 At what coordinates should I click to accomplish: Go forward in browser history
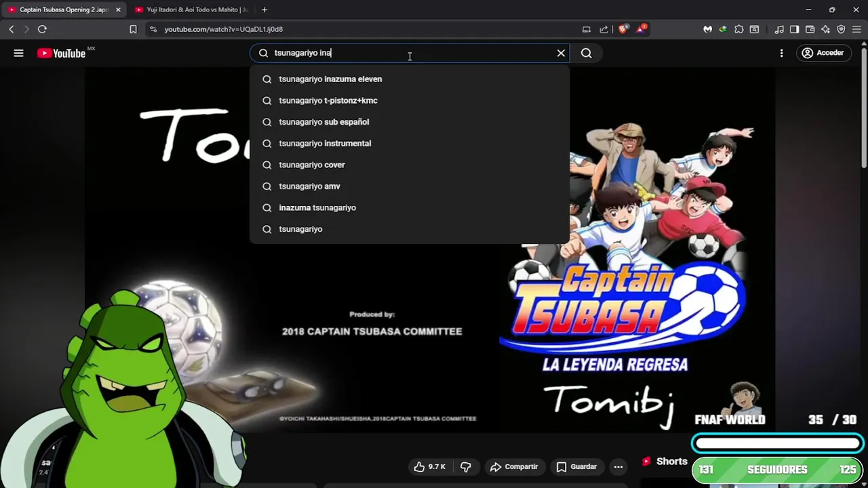coord(26,29)
